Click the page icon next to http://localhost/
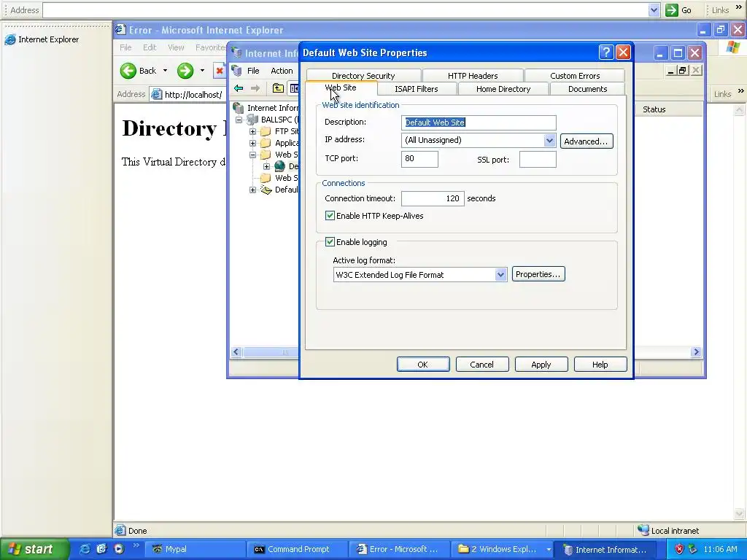This screenshot has width=747, height=560. [156, 94]
